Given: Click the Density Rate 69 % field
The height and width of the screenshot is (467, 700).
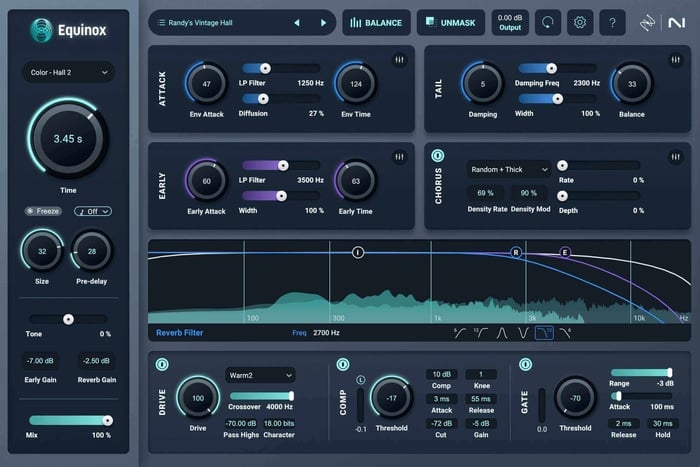Looking at the screenshot, I should click(485, 193).
